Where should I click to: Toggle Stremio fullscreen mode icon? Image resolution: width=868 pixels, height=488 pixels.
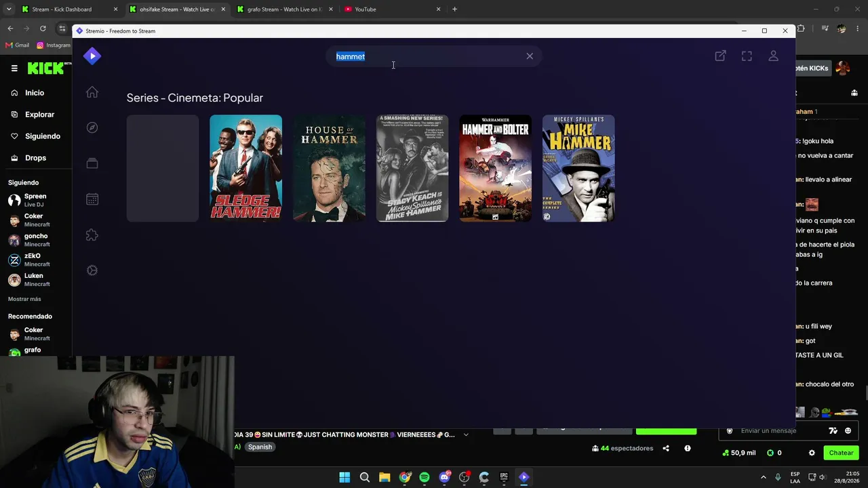(x=747, y=56)
